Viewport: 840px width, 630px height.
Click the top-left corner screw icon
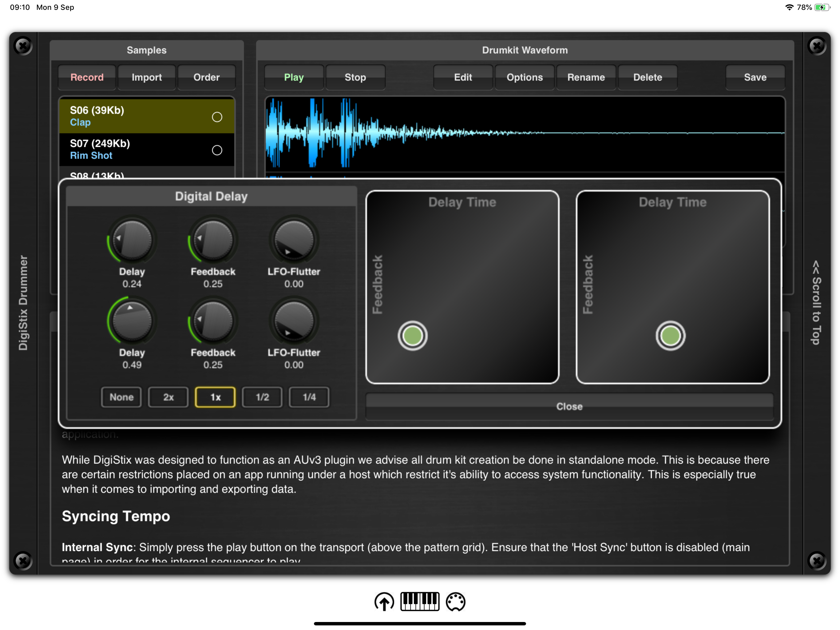click(x=23, y=46)
